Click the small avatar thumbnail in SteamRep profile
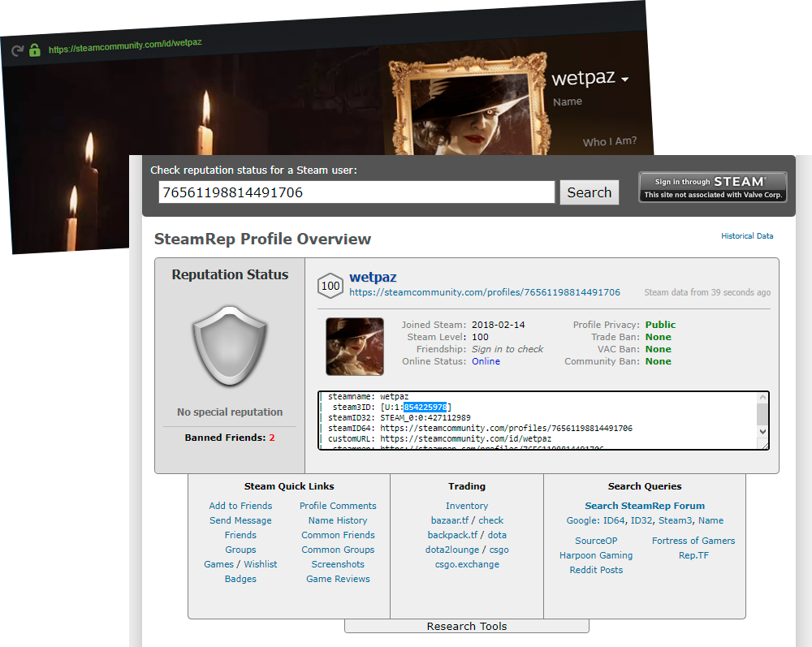The image size is (812, 647). [355, 347]
